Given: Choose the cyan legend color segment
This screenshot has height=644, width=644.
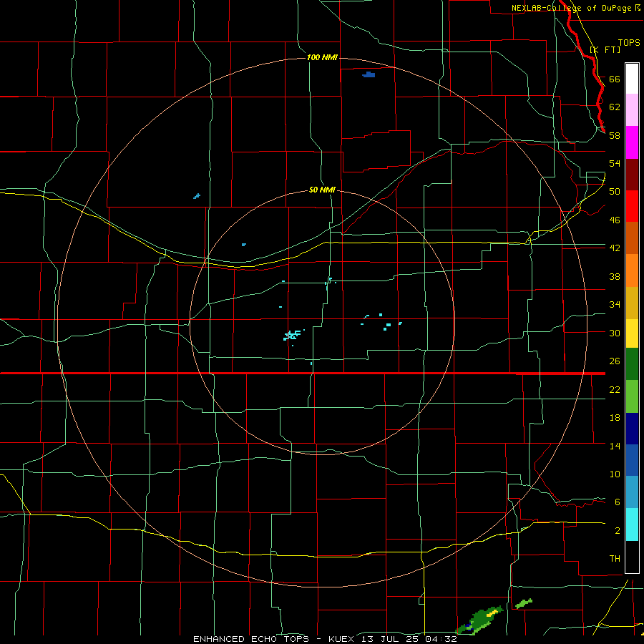Looking at the screenshot, I should point(632,525).
